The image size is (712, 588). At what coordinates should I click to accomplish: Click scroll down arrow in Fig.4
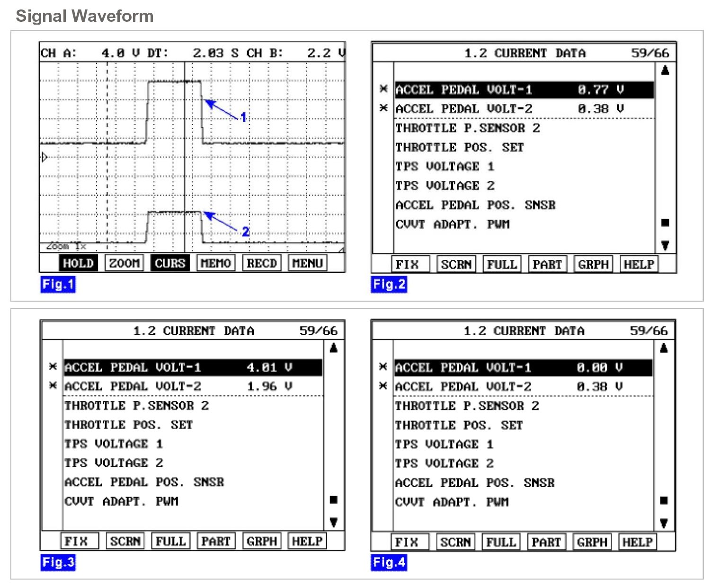pyautogui.click(x=664, y=523)
